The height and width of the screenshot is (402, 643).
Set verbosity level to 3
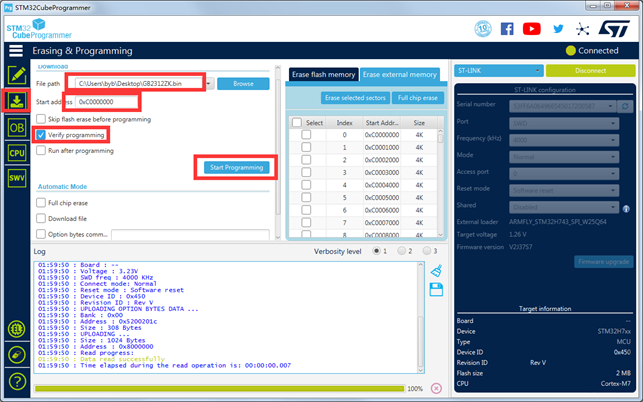coord(427,251)
